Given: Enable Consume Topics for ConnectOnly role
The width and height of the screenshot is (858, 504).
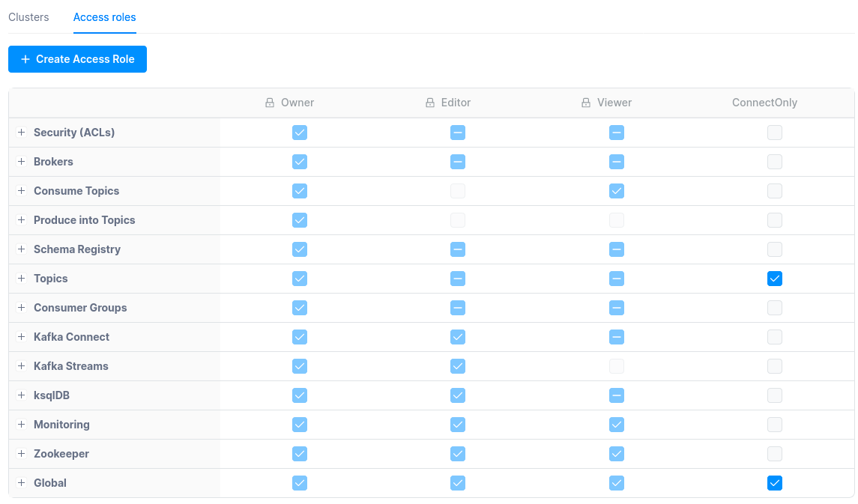Looking at the screenshot, I should (x=775, y=191).
